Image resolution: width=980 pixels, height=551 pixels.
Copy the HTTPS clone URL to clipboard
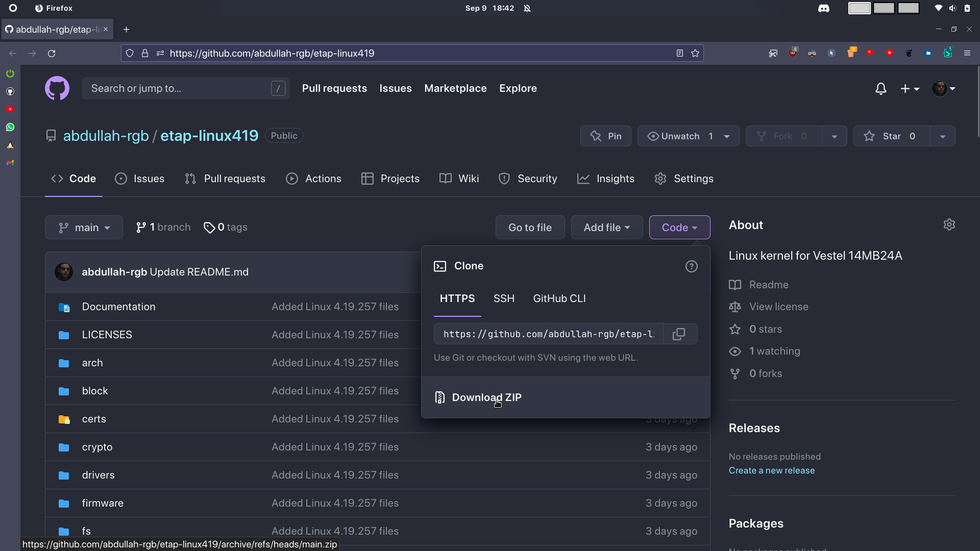679,334
